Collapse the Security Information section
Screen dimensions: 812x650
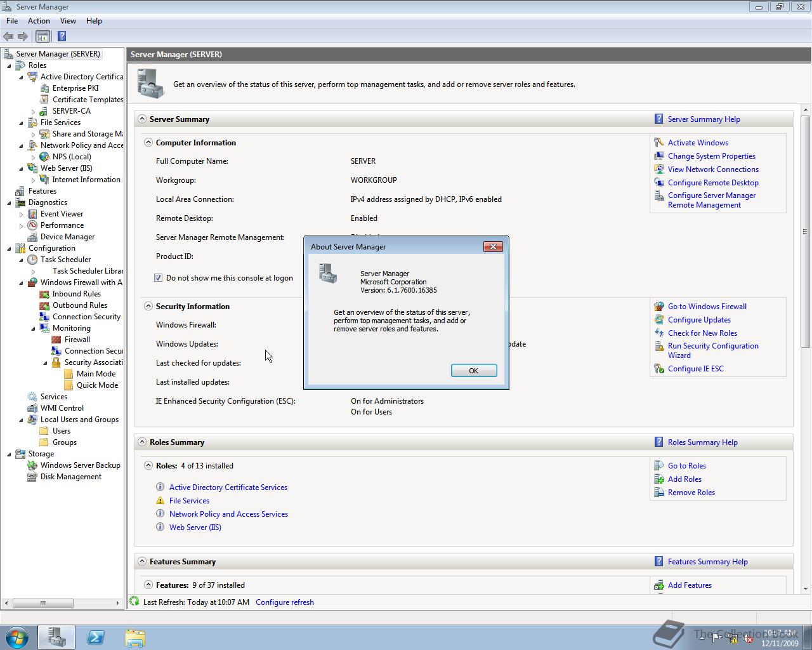tap(148, 306)
